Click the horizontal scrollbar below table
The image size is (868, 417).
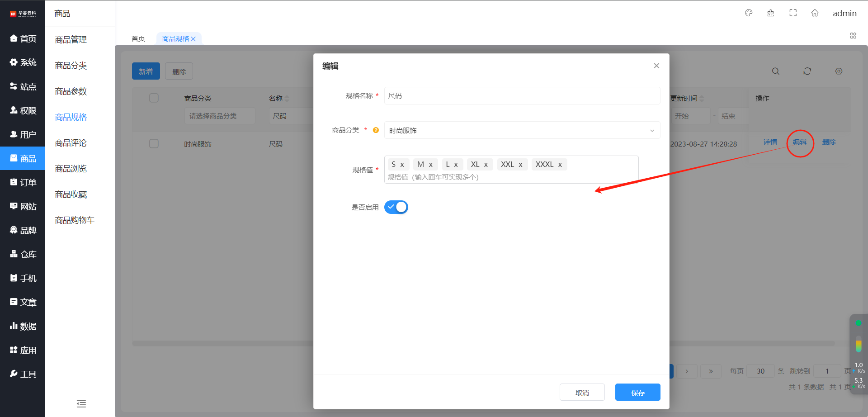coord(222,344)
